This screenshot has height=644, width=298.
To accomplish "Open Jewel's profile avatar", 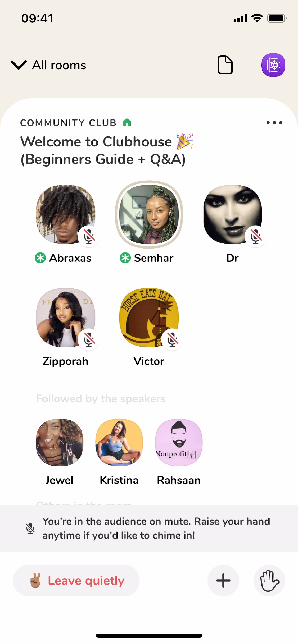I will pyautogui.click(x=60, y=443).
